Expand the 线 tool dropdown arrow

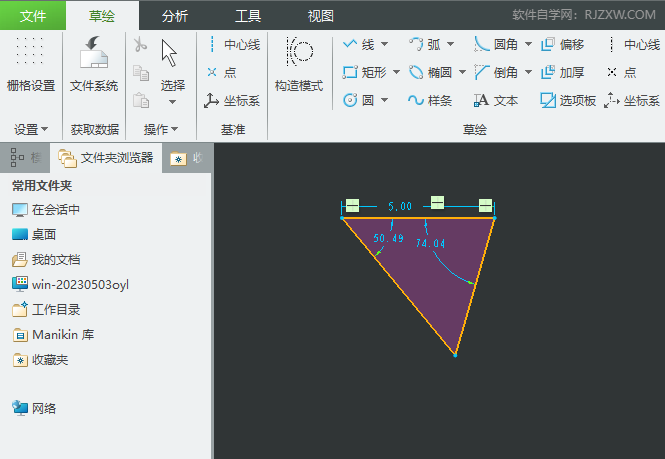(x=384, y=44)
